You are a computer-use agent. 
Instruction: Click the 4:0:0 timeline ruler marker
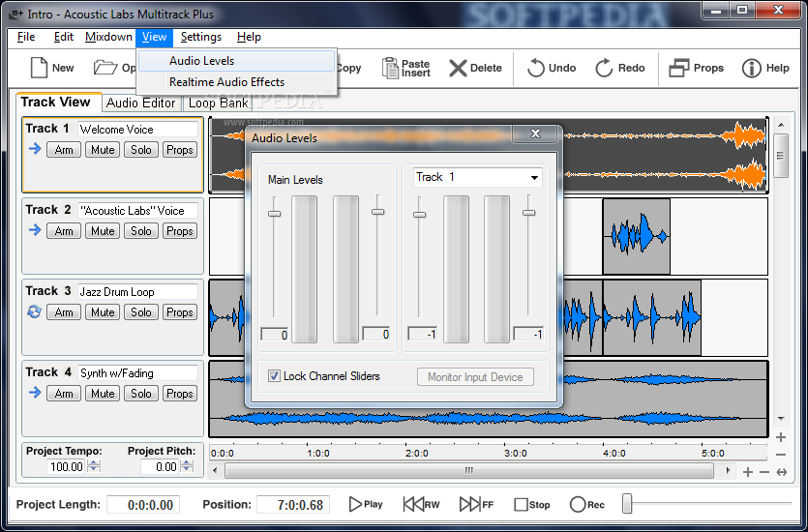[x=614, y=454]
